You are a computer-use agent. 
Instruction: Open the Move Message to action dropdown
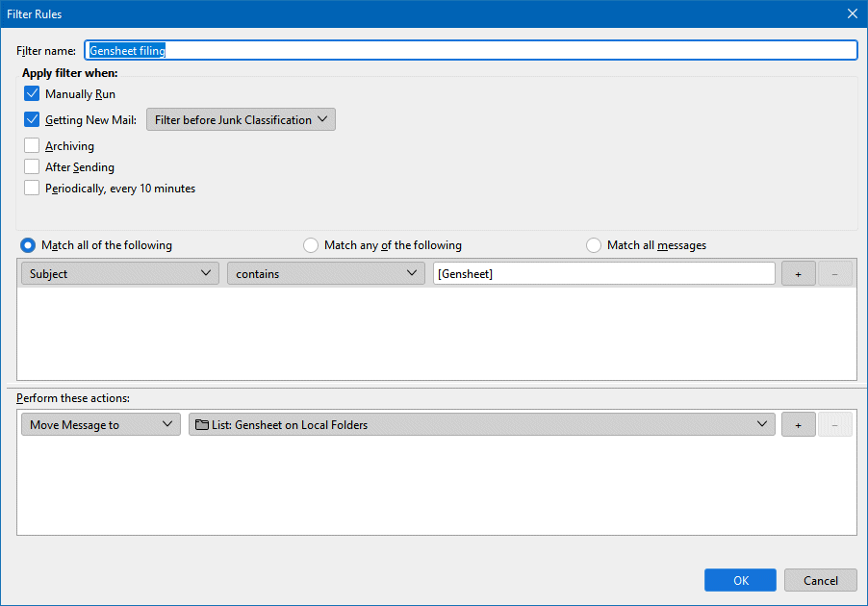click(101, 424)
